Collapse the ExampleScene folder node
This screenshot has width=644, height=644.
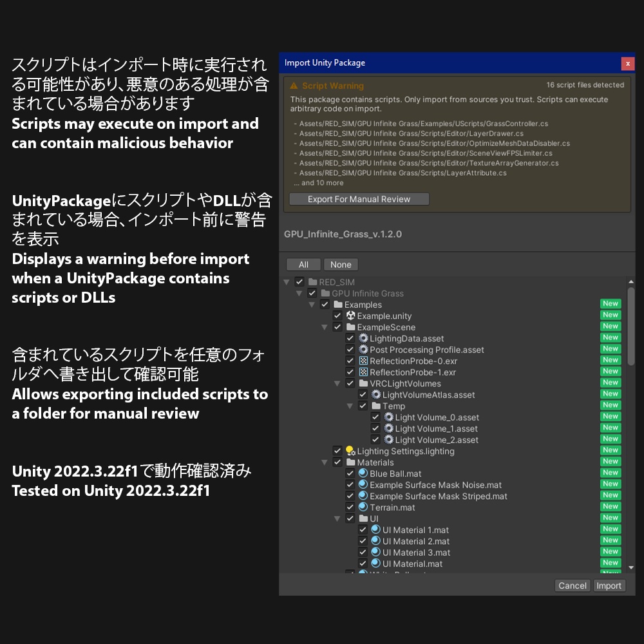[325, 327]
